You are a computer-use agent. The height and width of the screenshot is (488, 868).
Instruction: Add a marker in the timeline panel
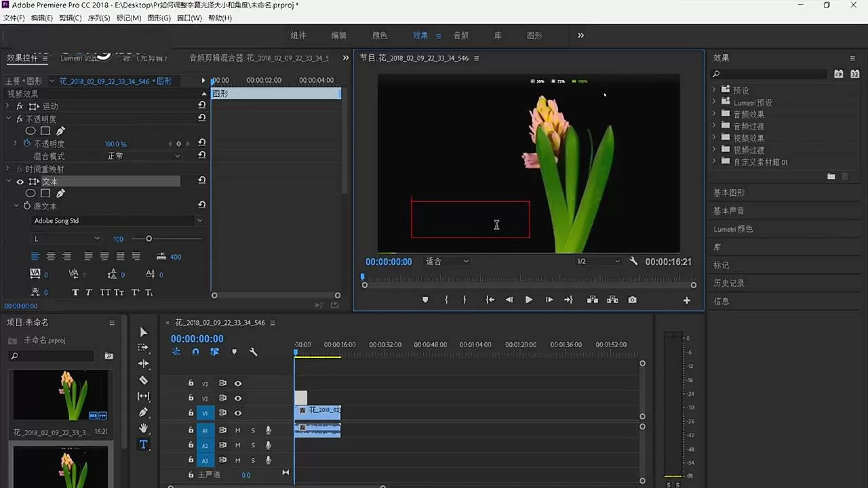[x=234, y=352]
